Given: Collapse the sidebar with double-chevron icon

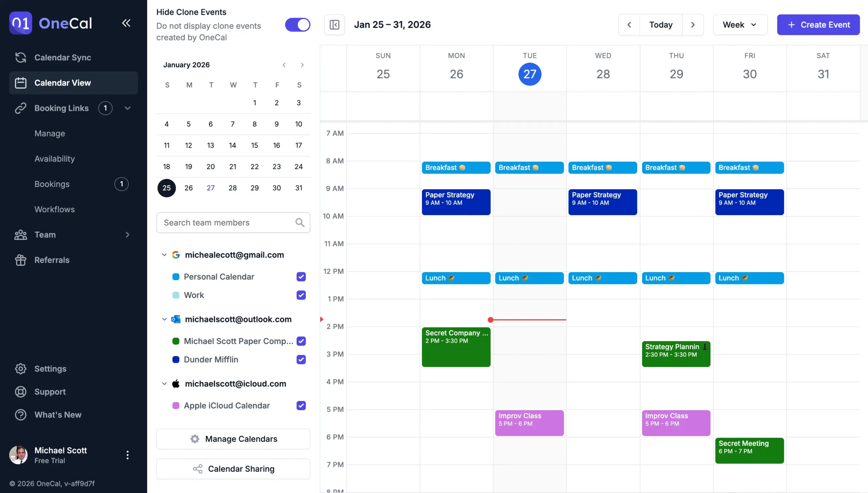Looking at the screenshot, I should coord(126,23).
